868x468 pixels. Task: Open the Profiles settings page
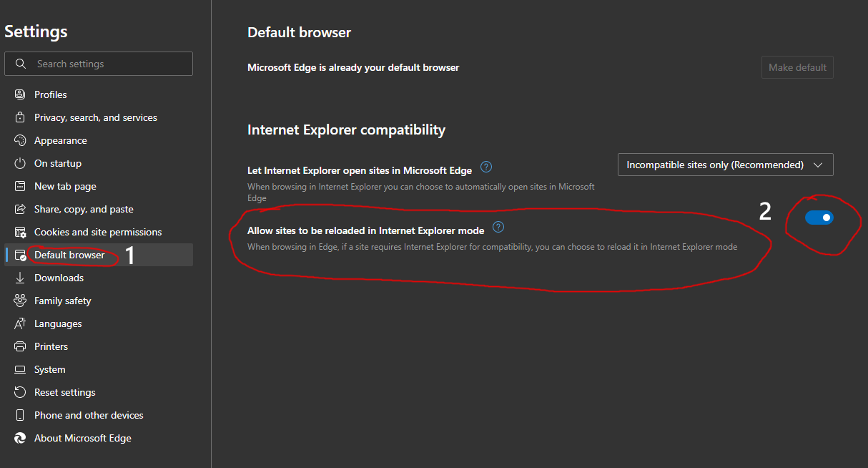tap(99, 94)
